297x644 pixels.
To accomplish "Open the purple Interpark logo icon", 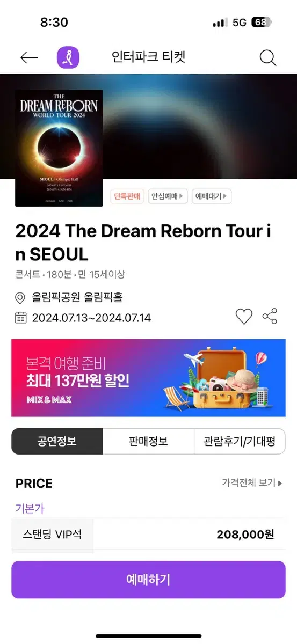I will tap(68, 57).
